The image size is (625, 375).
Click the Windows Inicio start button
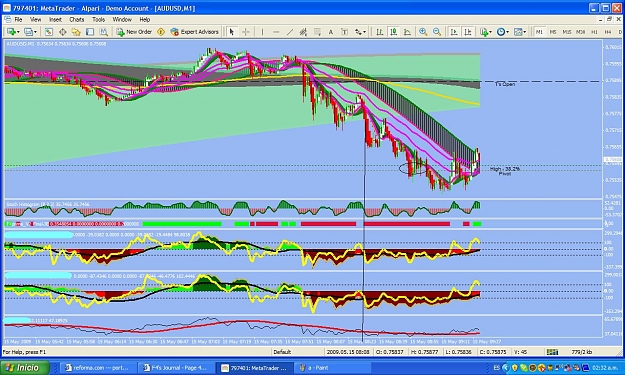tap(25, 367)
